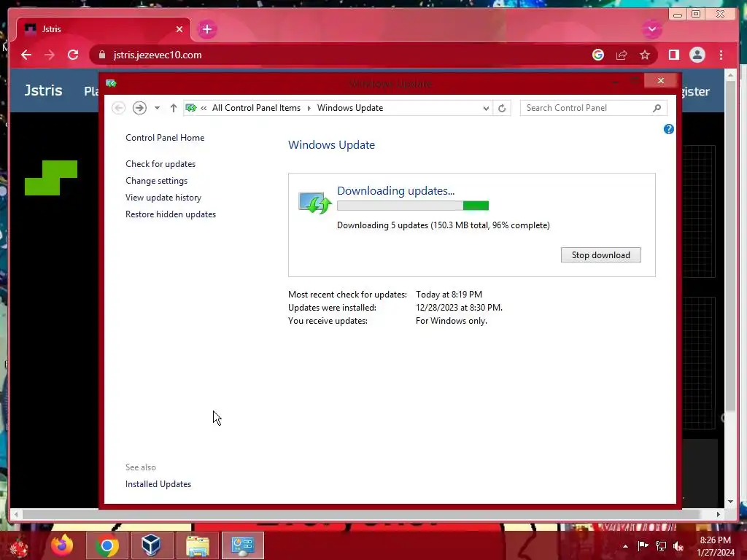The image size is (747, 560).
Task: Click 'For Windows only.' text
Action: (452, 321)
